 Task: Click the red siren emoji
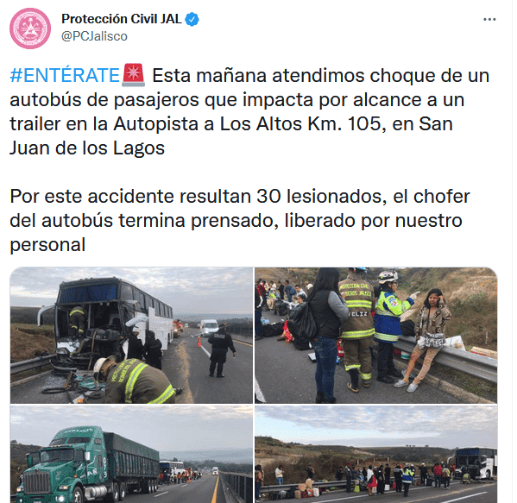133,75
